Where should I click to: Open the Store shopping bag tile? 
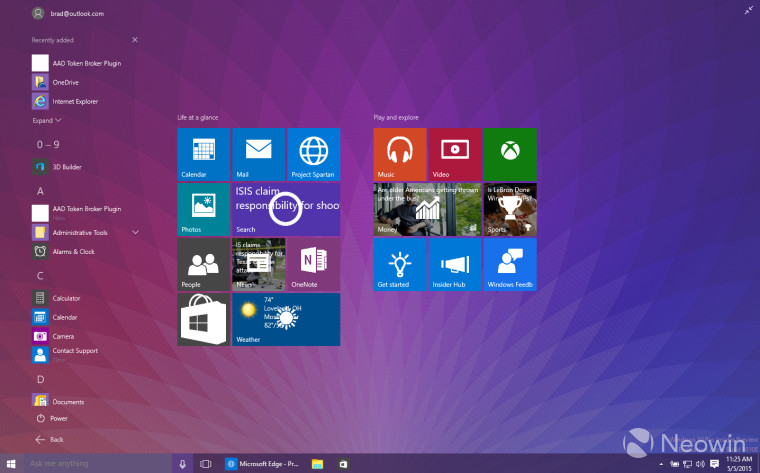204,319
